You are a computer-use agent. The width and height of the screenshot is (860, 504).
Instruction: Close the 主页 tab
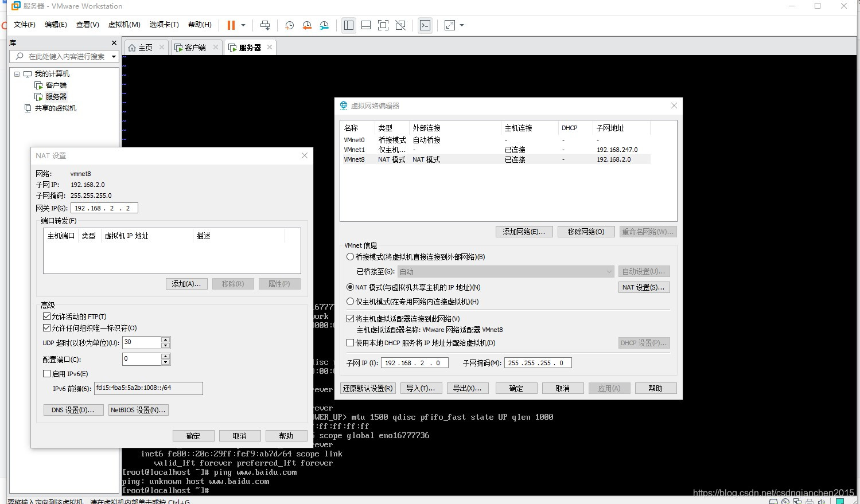pos(162,48)
